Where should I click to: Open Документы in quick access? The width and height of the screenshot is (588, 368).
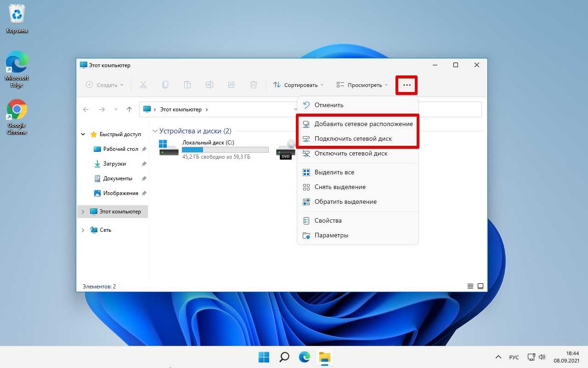point(113,178)
